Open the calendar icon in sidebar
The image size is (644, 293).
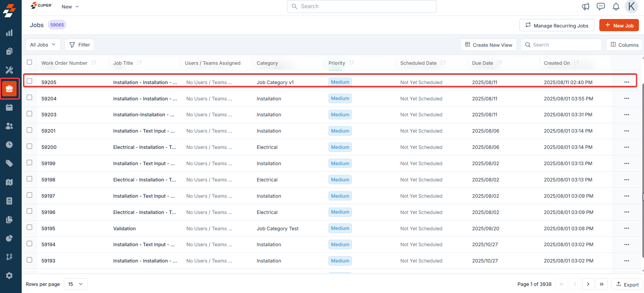click(x=9, y=108)
